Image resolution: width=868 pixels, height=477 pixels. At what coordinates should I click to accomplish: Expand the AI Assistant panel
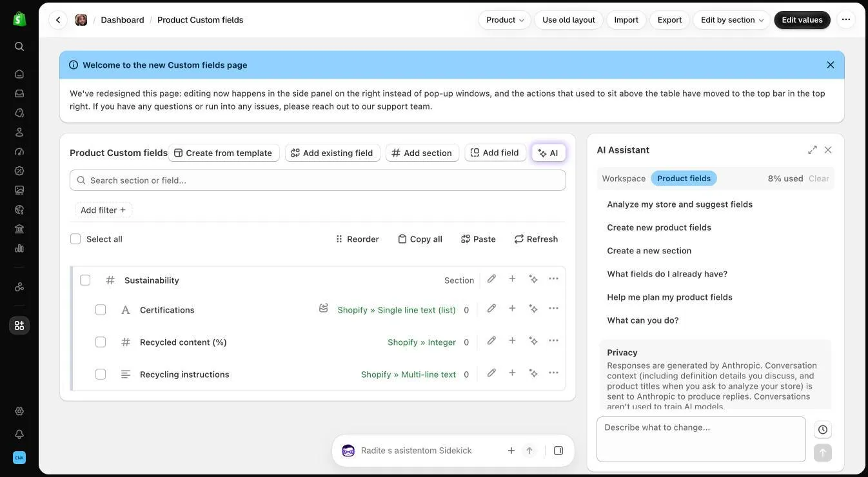(x=813, y=150)
